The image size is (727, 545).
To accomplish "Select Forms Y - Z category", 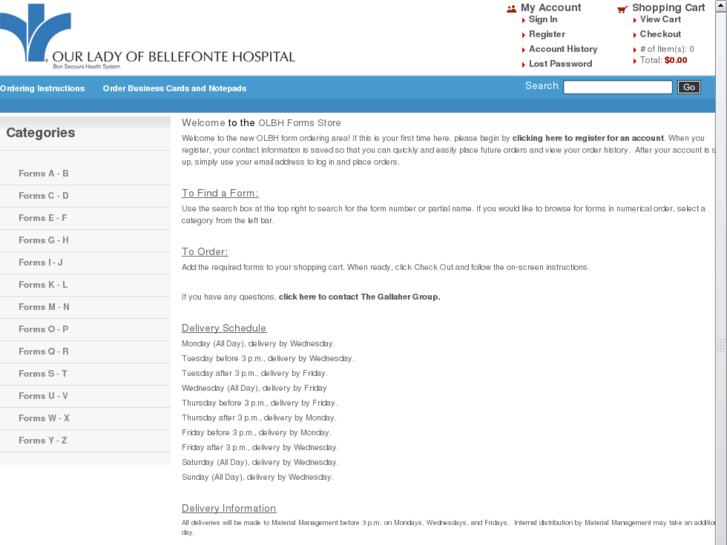I will point(43,441).
